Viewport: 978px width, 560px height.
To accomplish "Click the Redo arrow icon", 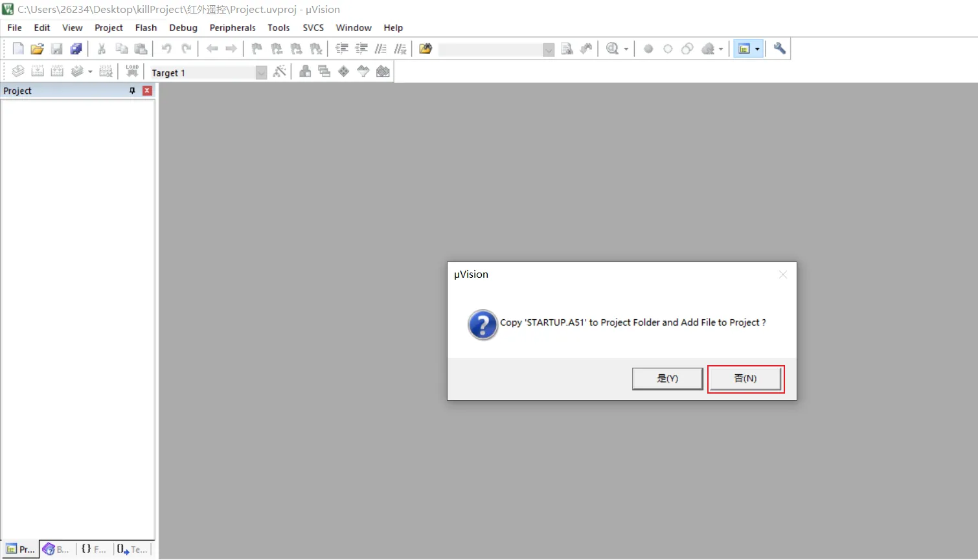I will click(187, 49).
